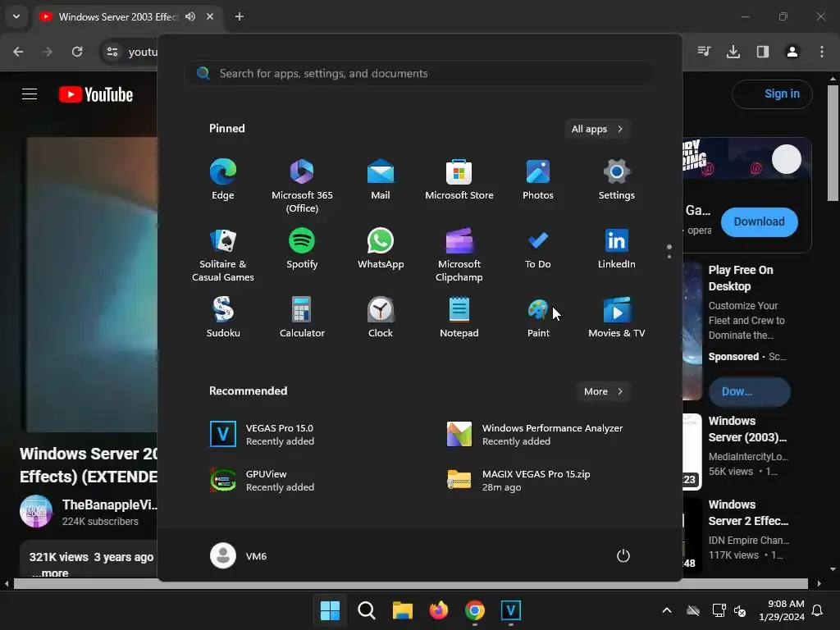This screenshot has height=630, width=840.
Task: Go back in Chrome
Action: pos(18,52)
